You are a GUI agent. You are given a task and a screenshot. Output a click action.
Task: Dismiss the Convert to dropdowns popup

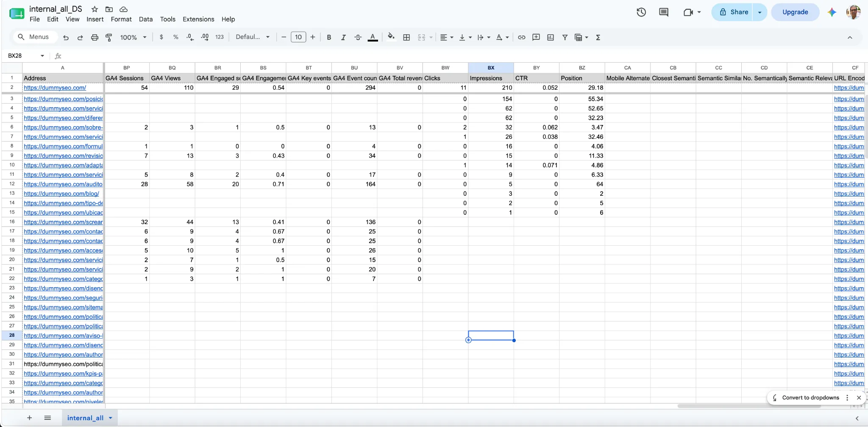coord(859,398)
